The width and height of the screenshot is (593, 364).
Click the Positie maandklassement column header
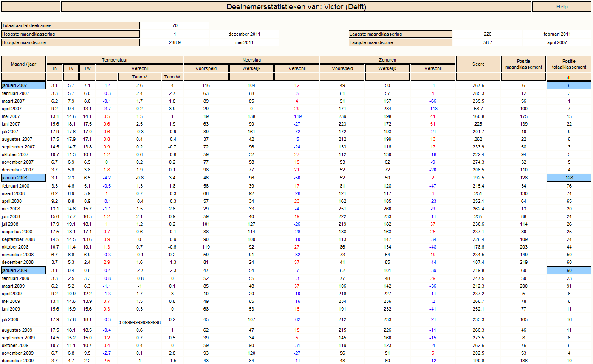pos(524,64)
